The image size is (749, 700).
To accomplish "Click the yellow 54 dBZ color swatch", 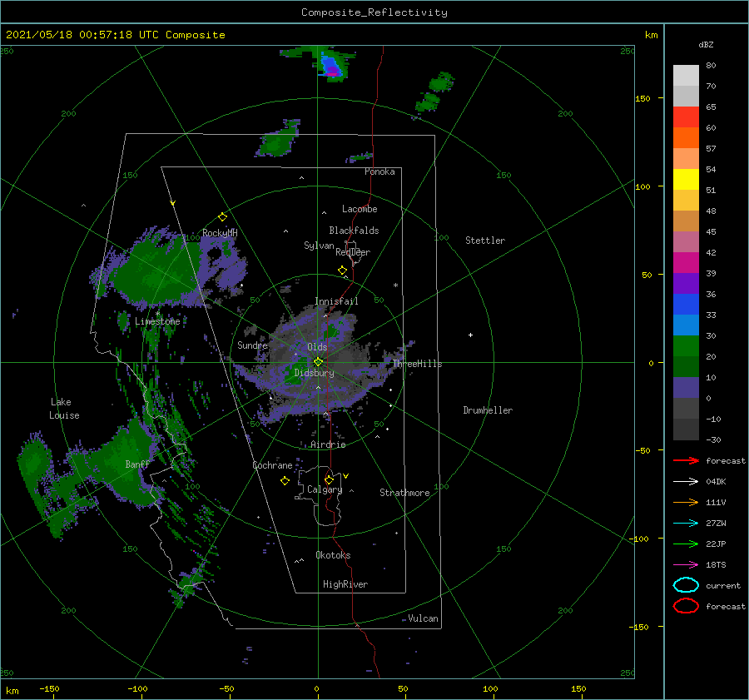I will pyautogui.click(x=686, y=179).
